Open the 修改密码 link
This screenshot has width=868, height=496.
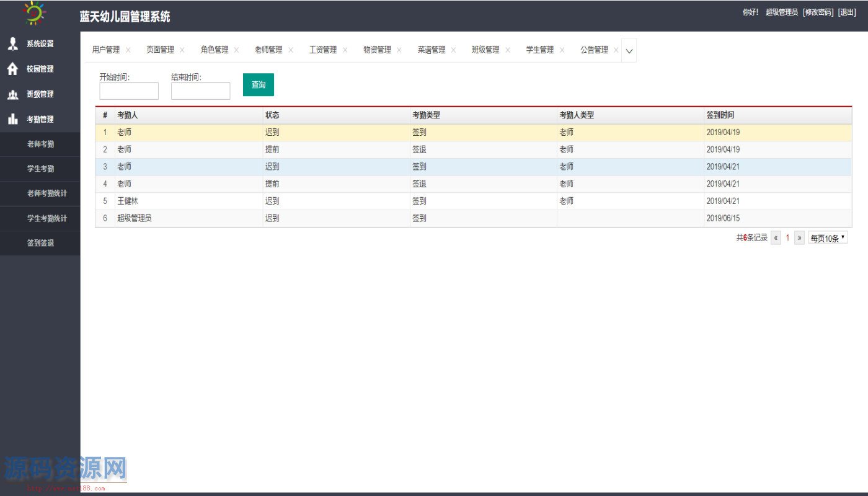(x=817, y=12)
